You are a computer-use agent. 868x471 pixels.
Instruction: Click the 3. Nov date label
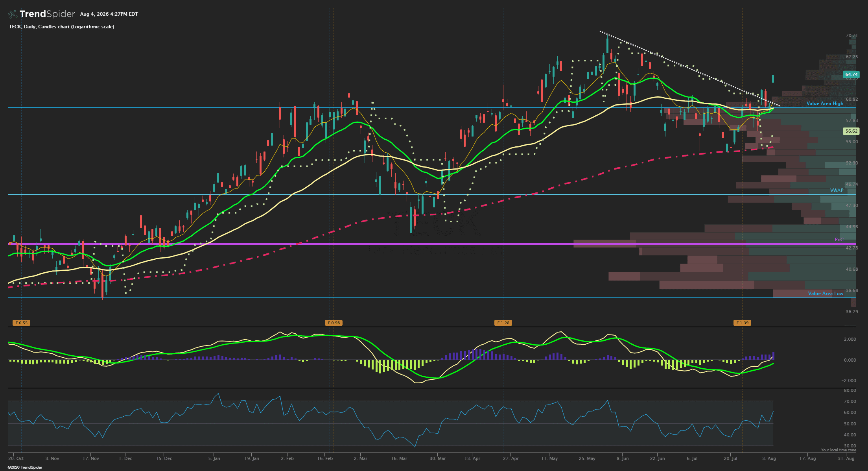pos(52,458)
